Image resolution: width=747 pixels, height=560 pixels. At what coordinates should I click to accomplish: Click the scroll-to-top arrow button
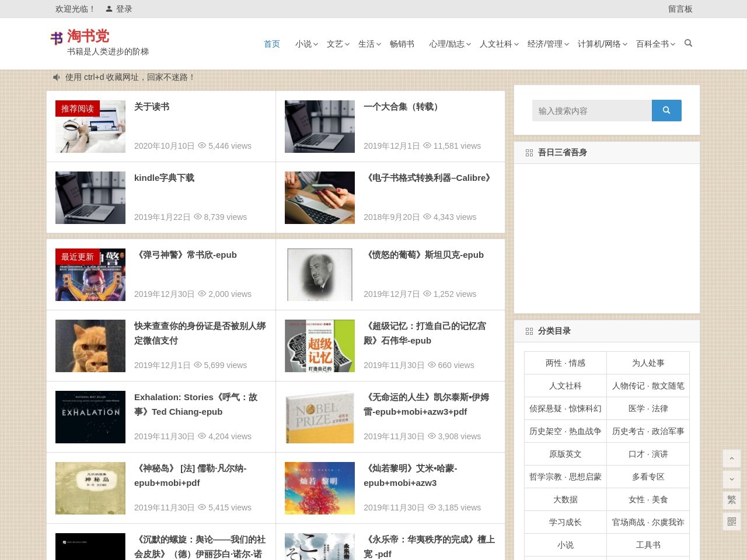click(x=732, y=459)
